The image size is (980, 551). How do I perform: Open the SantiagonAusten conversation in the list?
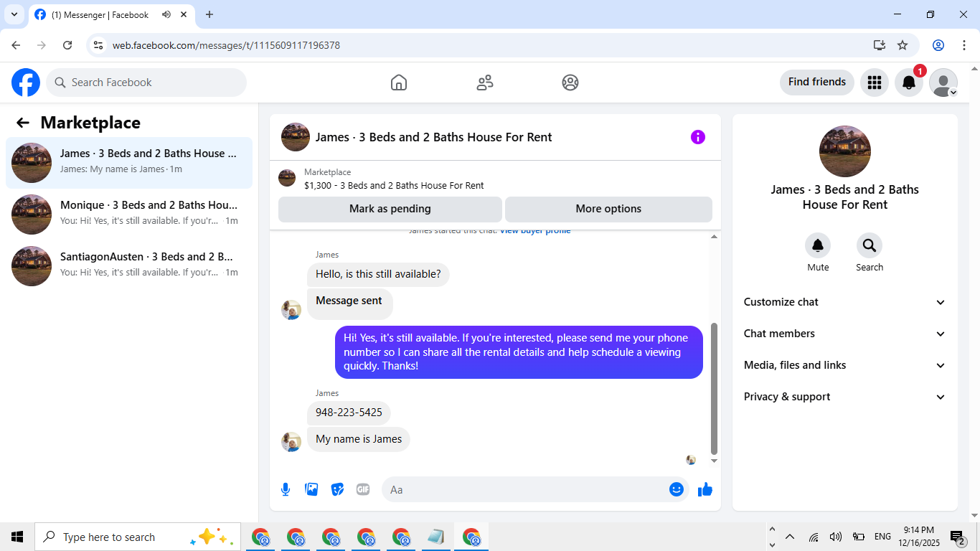(x=129, y=266)
